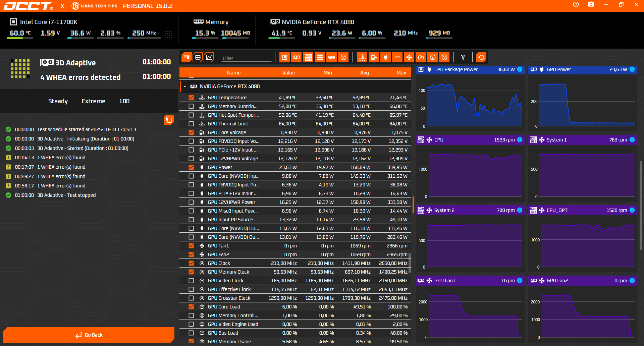Open info for CPU Package Power graph
Screen dimensions: 644x346
pyautogui.click(x=520, y=69)
